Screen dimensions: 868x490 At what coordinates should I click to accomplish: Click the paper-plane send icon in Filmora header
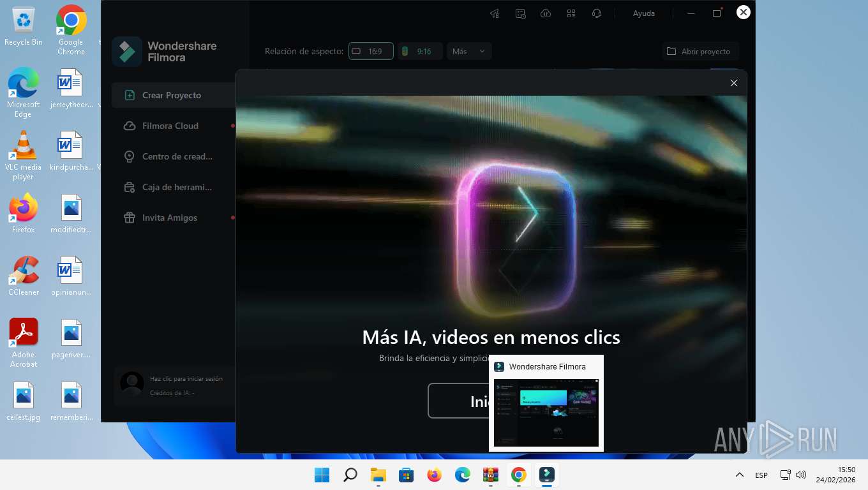point(495,13)
